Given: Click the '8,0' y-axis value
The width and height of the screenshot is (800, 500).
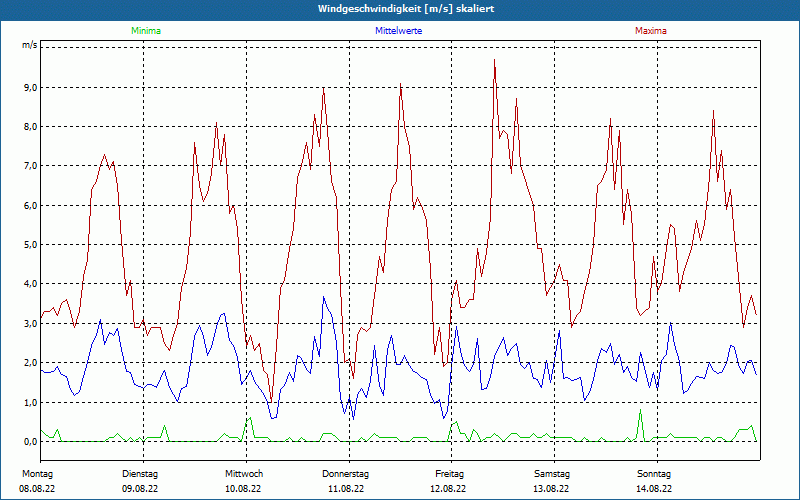Looking at the screenshot, I should [30, 127].
